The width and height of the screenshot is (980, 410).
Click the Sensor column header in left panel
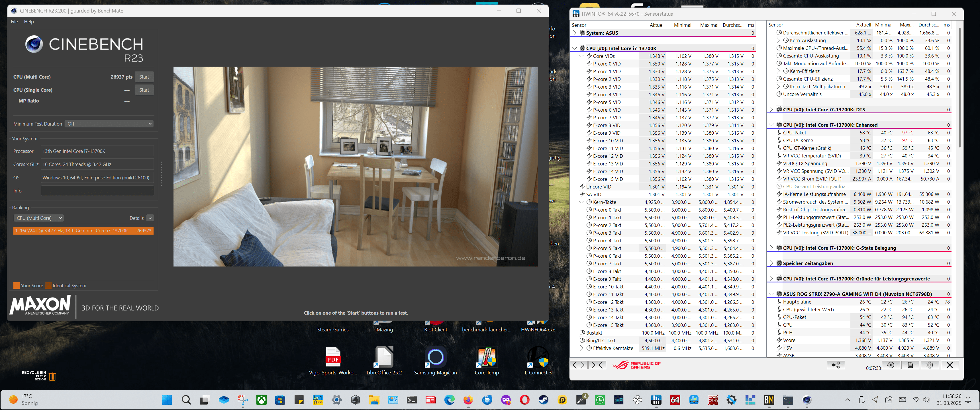(604, 25)
